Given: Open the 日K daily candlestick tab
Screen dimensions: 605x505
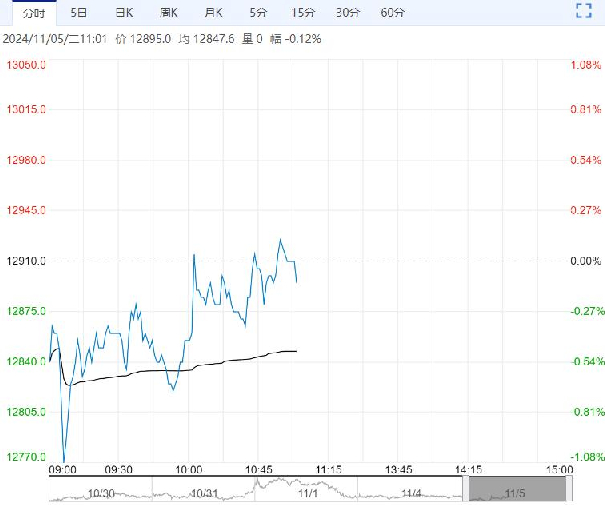Looking at the screenshot, I should pos(124,13).
